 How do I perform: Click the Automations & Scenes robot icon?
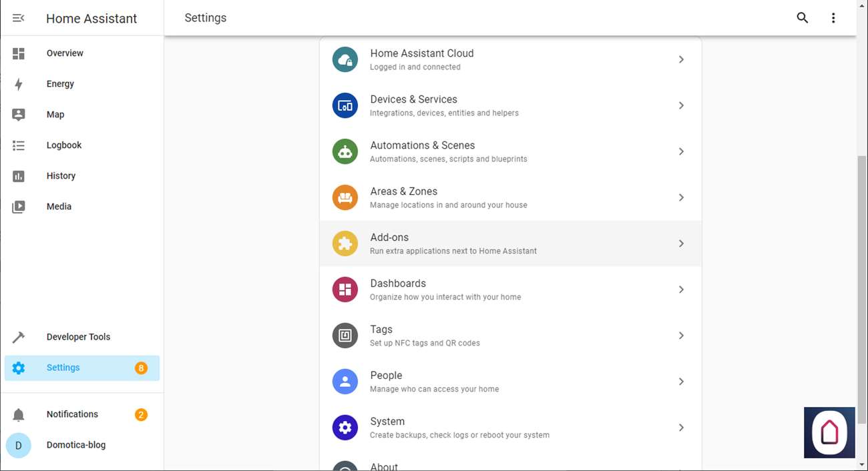tap(345, 151)
